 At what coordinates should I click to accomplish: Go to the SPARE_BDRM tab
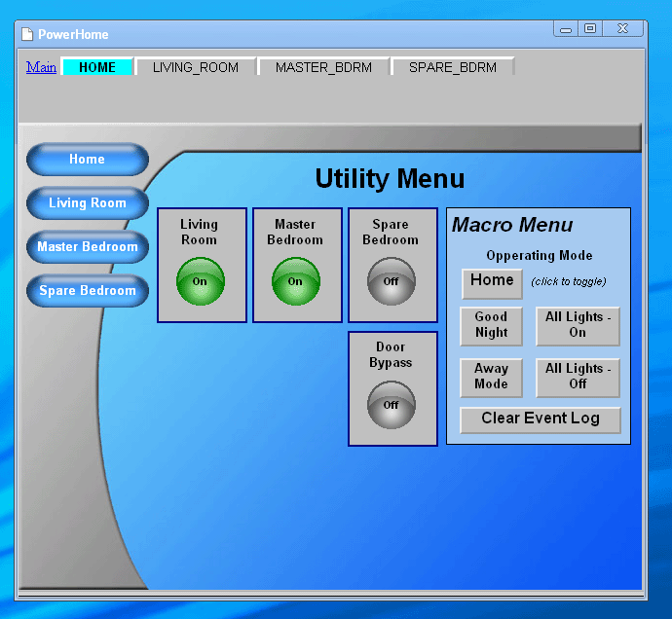pos(453,67)
